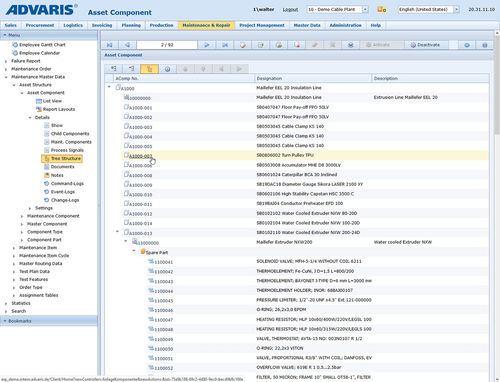Collapse the Details menu node

click(30, 118)
